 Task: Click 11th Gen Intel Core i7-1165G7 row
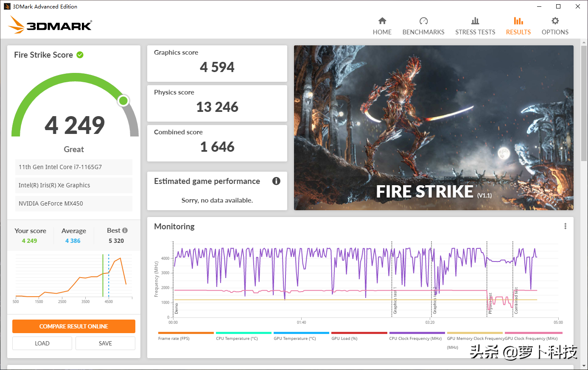(x=74, y=167)
